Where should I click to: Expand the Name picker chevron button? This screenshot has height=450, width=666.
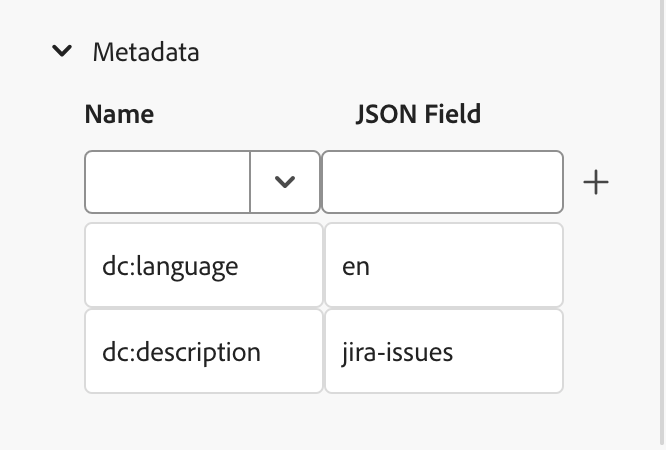click(x=285, y=182)
